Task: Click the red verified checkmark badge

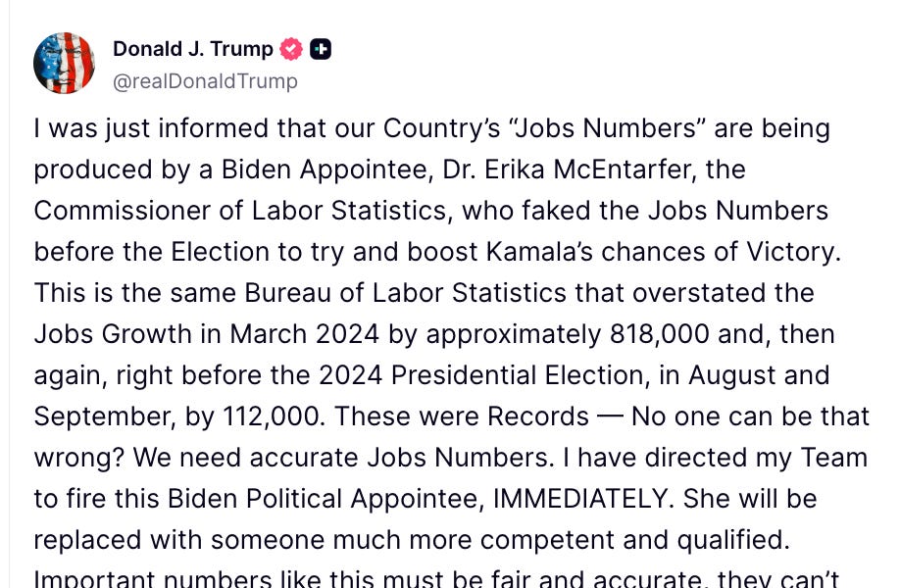Action: [291, 49]
